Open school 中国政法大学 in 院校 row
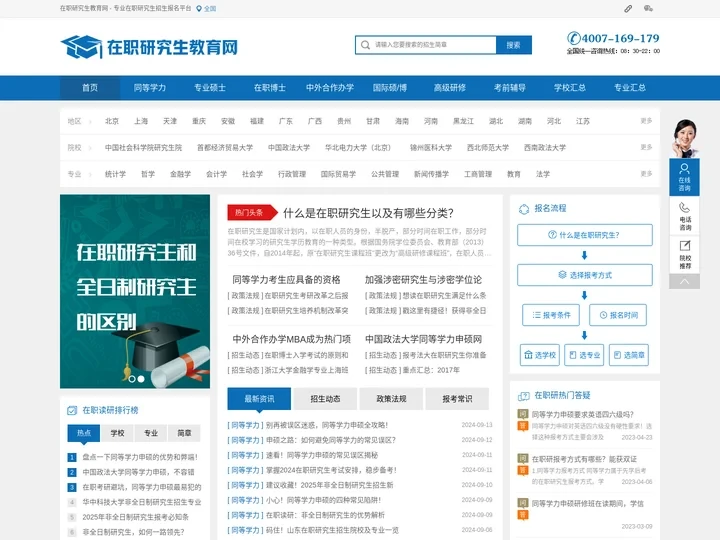 (x=289, y=147)
